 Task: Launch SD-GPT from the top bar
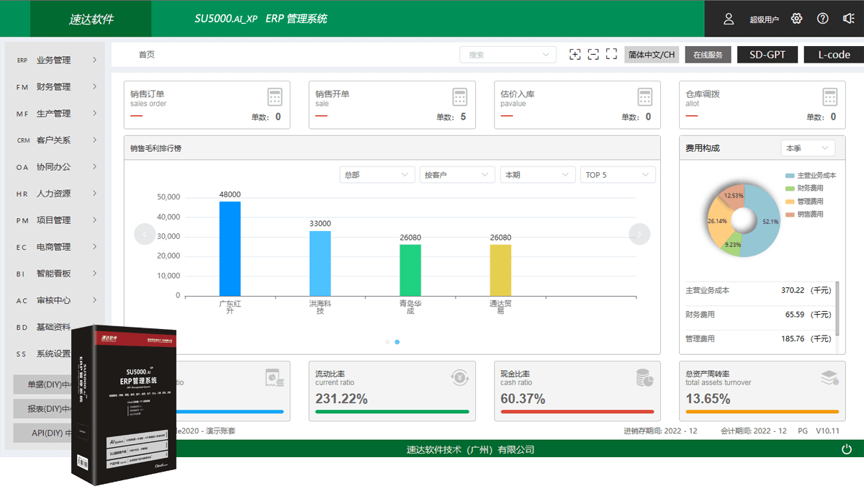click(767, 54)
